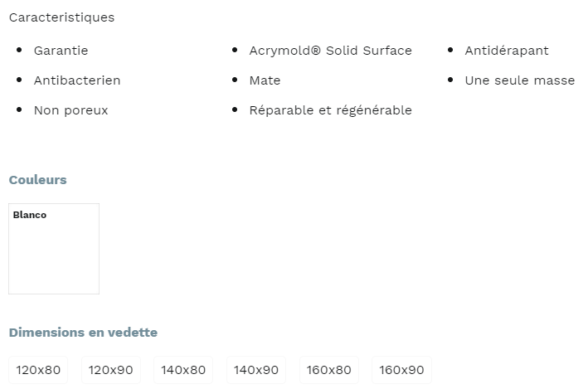588x389 pixels.
Task: Click the Dimensions en vedette heading
Action: coord(83,333)
